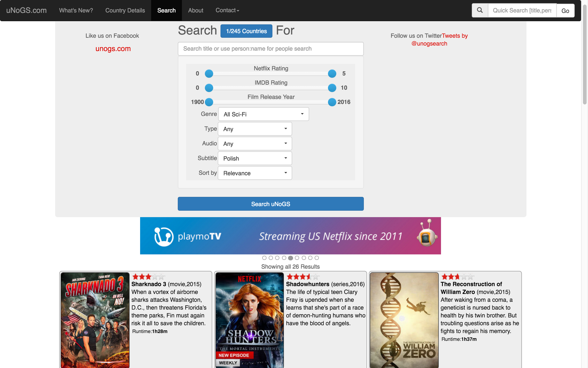Click the robot mascot in playmoTV banner
The image size is (588, 368).
[427, 233]
